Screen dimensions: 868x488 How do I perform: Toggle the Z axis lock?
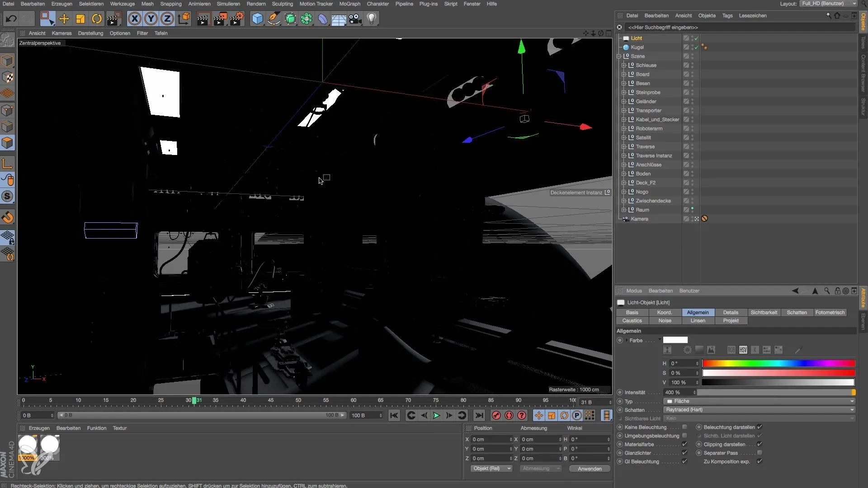(x=167, y=19)
